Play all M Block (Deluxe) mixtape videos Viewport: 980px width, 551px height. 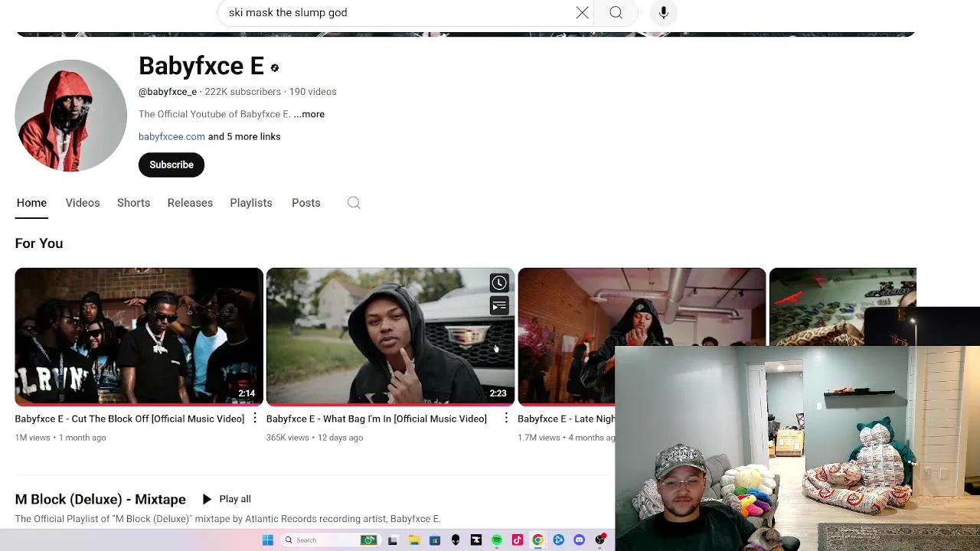tap(227, 499)
